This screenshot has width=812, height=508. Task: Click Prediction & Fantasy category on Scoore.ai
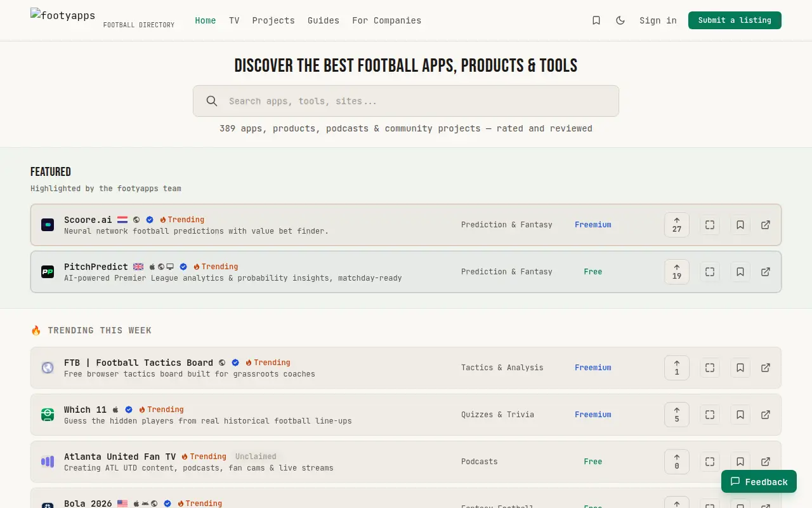pyautogui.click(x=507, y=225)
